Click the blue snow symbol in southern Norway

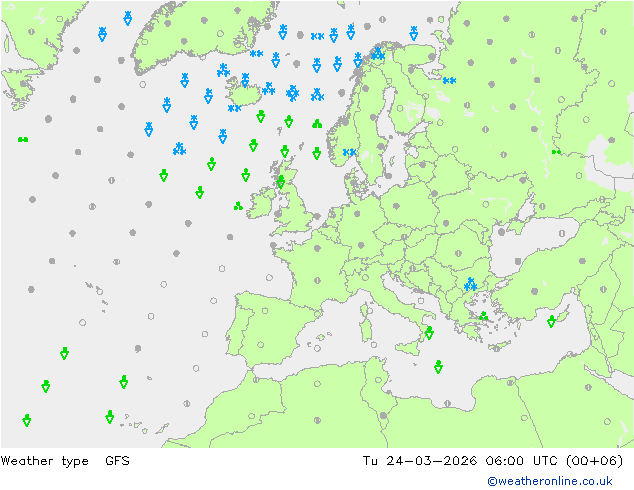[349, 152]
